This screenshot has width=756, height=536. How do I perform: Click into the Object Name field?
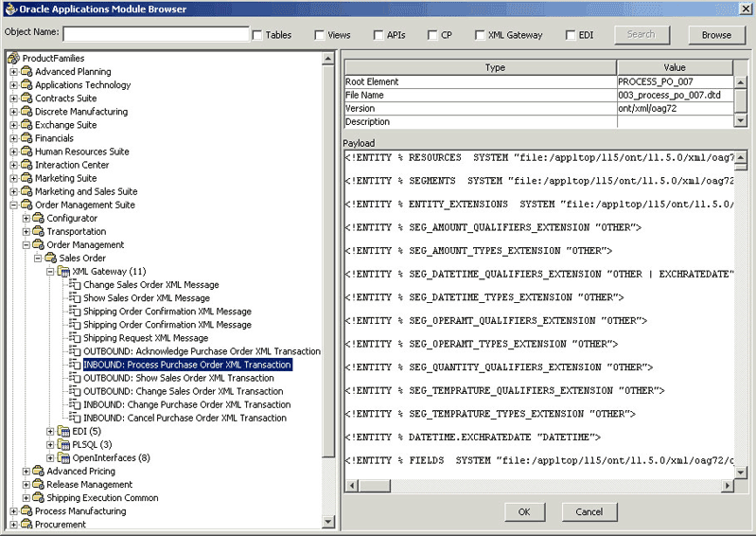(156, 34)
